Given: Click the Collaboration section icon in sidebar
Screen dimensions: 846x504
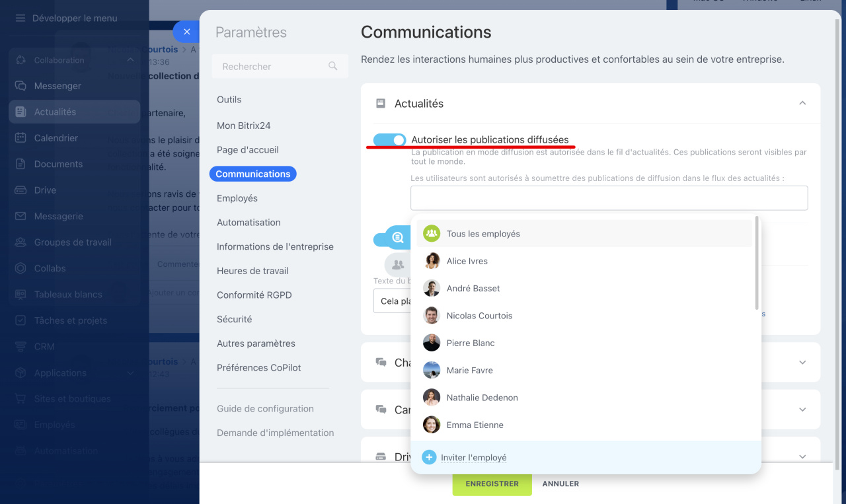Looking at the screenshot, I should [x=20, y=60].
